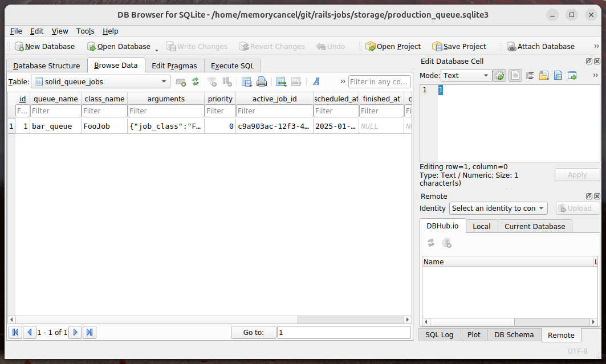Open the recent databases arrow next to Open Database
606x364 pixels.
click(x=157, y=50)
